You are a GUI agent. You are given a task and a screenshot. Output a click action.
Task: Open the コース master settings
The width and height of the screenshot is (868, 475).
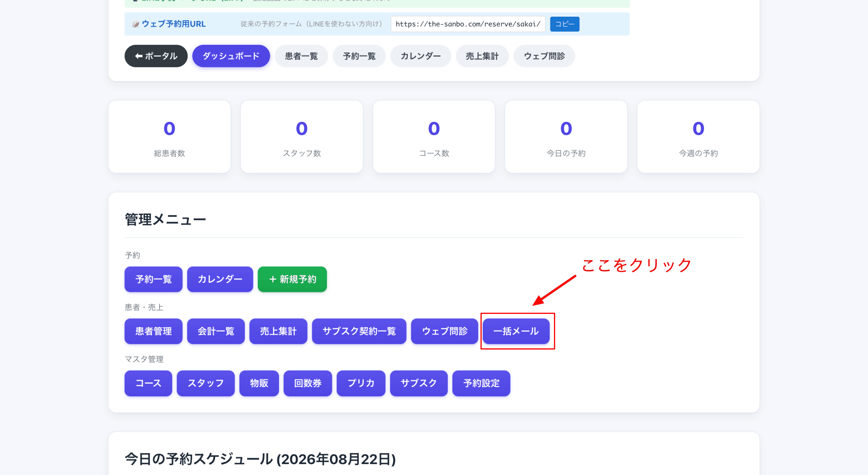pyautogui.click(x=148, y=383)
